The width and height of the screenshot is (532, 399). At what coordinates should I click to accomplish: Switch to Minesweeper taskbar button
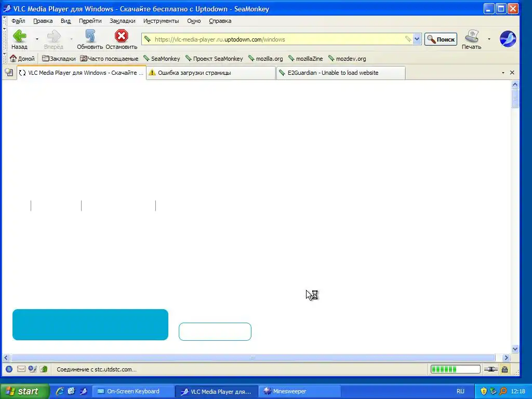coord(300,391)
